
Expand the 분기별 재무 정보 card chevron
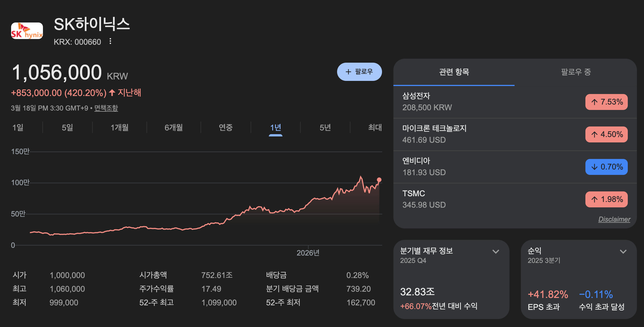click(x=496, y=252)
